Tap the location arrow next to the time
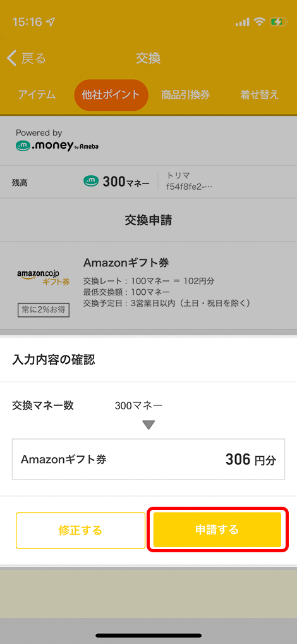 coord(52,23)
